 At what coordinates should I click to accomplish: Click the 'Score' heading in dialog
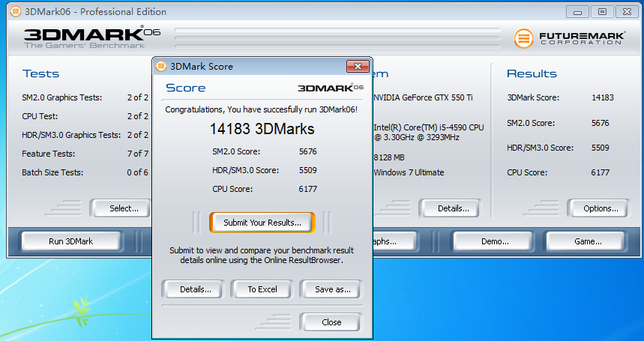[186, 88]
